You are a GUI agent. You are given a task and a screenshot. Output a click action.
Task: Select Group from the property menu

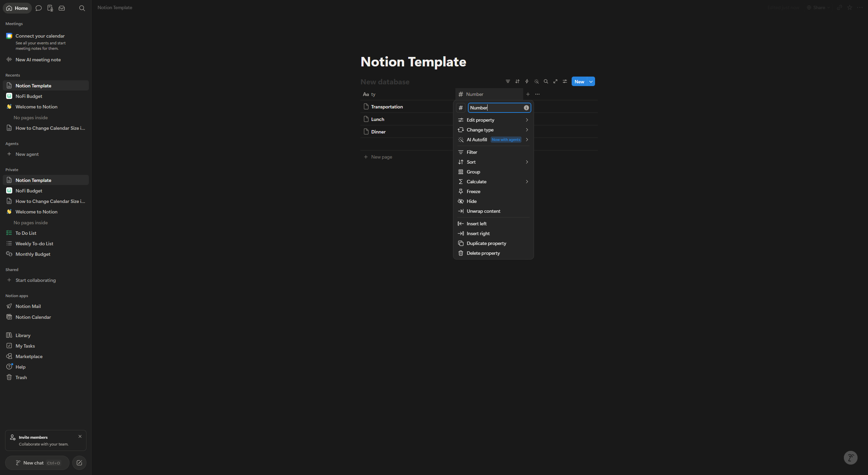click(493, 172)
